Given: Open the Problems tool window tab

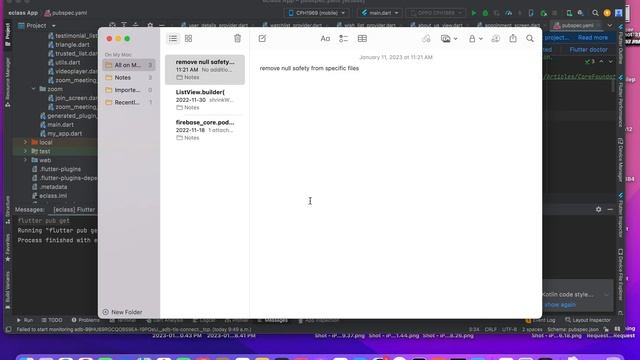Looking at the screenshot, I should click(85, 320).
